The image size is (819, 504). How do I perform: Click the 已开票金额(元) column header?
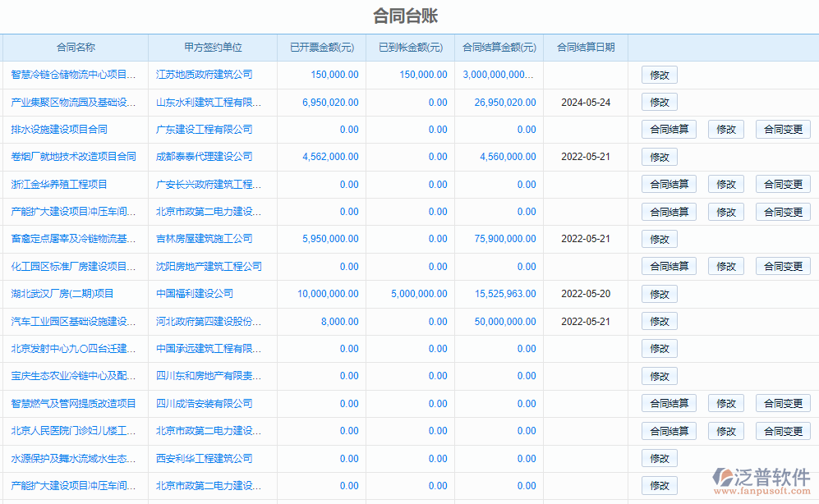pos(321,48)
